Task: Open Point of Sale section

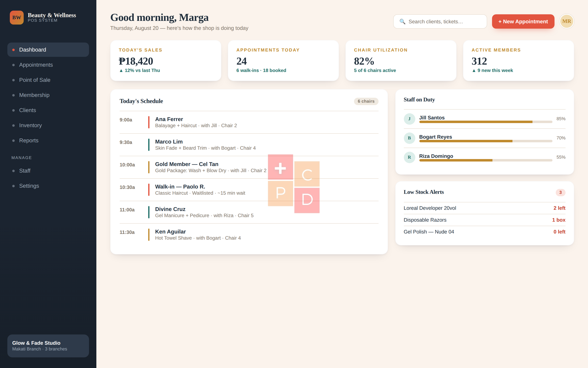Action: tap(48, 80)
